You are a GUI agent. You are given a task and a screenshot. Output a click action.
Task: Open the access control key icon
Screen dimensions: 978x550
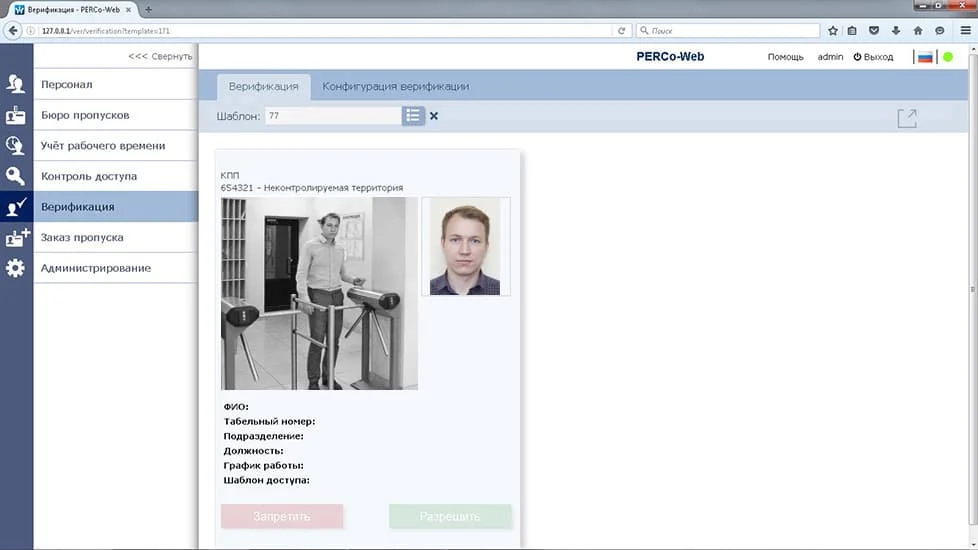click(16, 176)
